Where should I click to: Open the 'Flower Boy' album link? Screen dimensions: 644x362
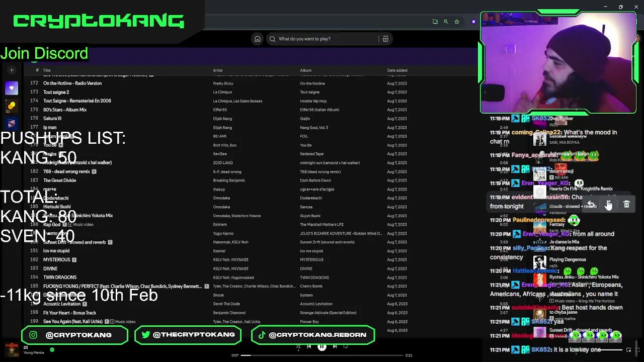[x=309, y=322]
